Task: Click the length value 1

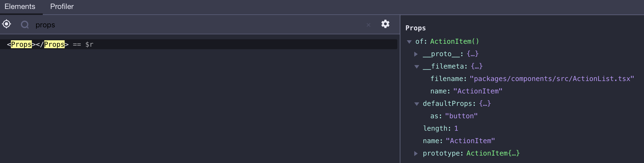Action: click(456, 128)
